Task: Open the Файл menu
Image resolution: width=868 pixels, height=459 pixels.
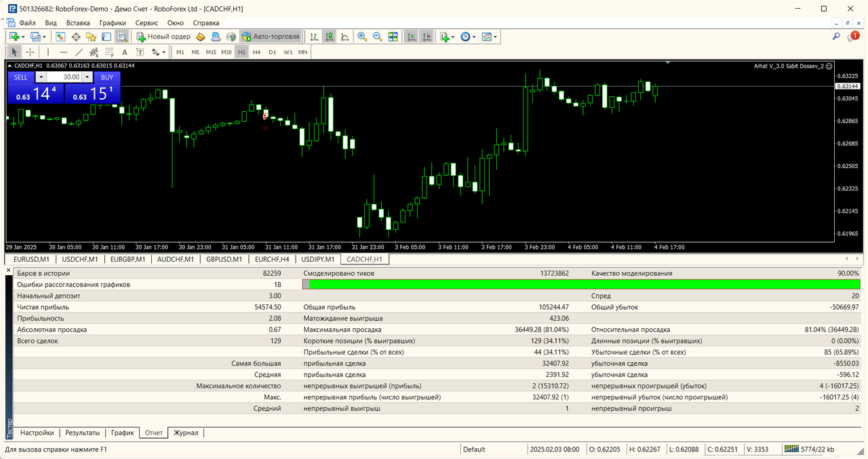Action: tap(27, 22)
